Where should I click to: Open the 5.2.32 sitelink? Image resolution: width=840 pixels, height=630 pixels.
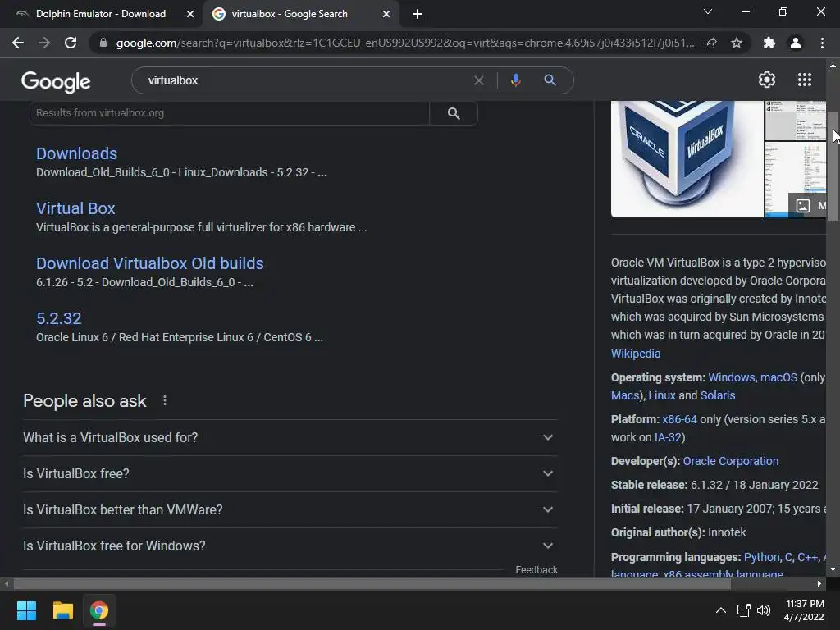[x=59, y=319]
